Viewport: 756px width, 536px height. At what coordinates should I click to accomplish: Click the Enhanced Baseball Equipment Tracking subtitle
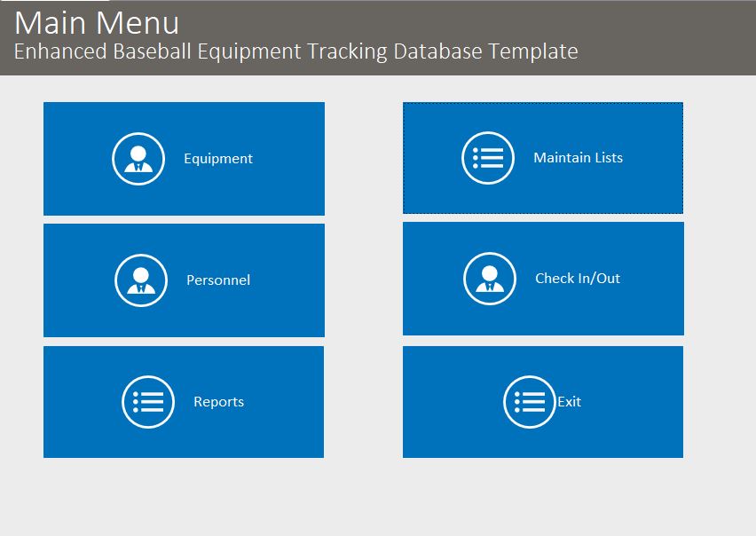coord(296,51)
